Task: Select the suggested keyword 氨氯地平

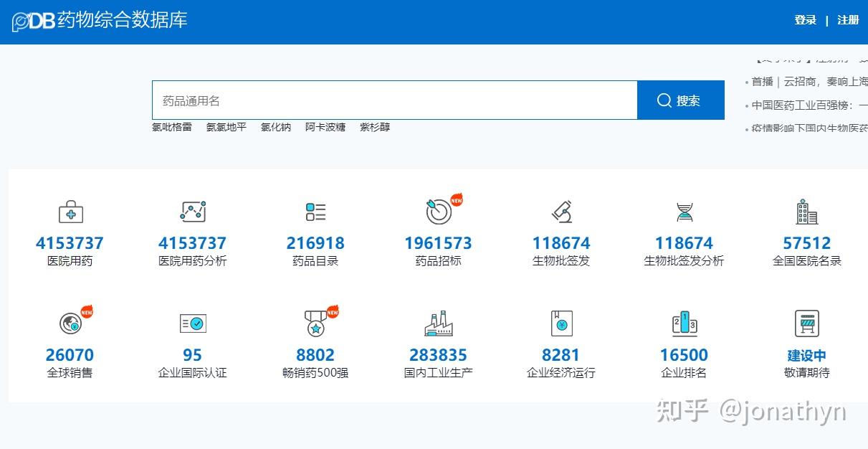Action: coord(226,127)
